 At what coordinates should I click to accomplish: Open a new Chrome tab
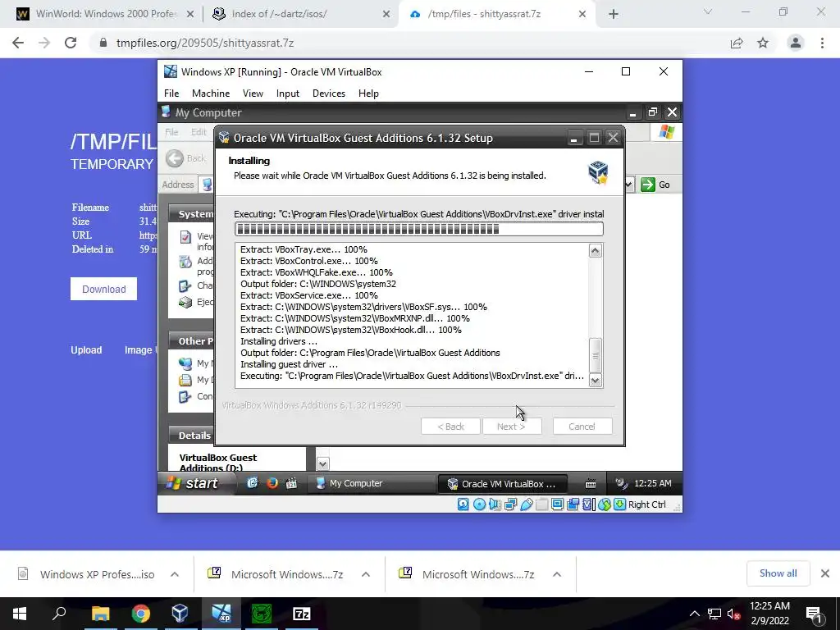614,15
